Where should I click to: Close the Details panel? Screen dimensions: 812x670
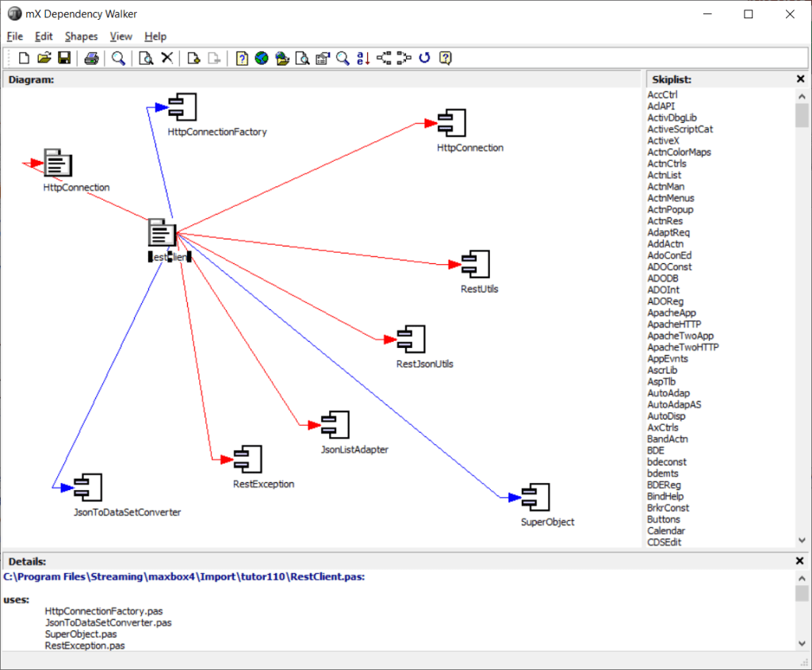(800, 561)
